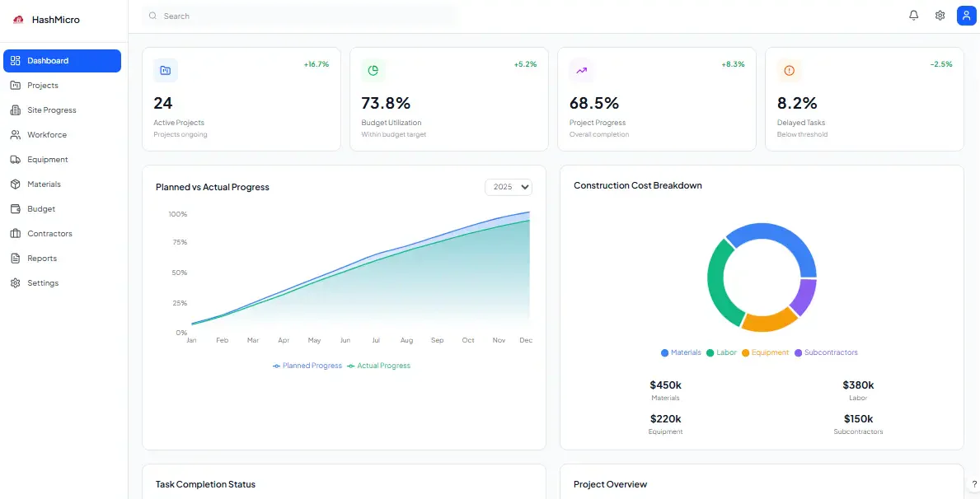This screenshot has width=980, height=499.
Task: Click the help question mark icon
Action: click(973, 484)
